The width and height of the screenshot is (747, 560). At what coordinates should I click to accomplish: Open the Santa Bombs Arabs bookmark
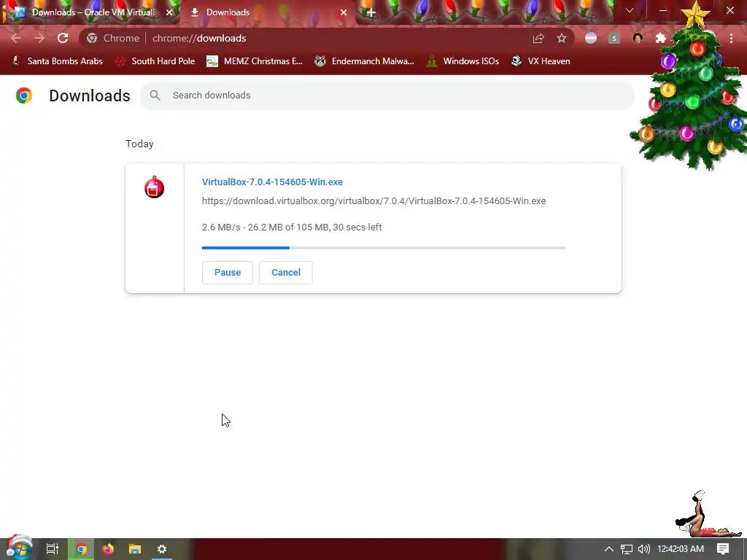click(57, 61)
